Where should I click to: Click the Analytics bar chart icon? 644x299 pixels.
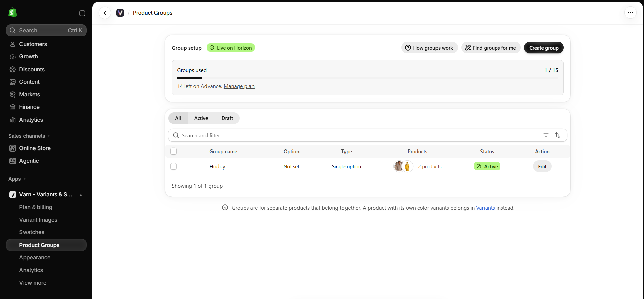[x=13, y=120]
